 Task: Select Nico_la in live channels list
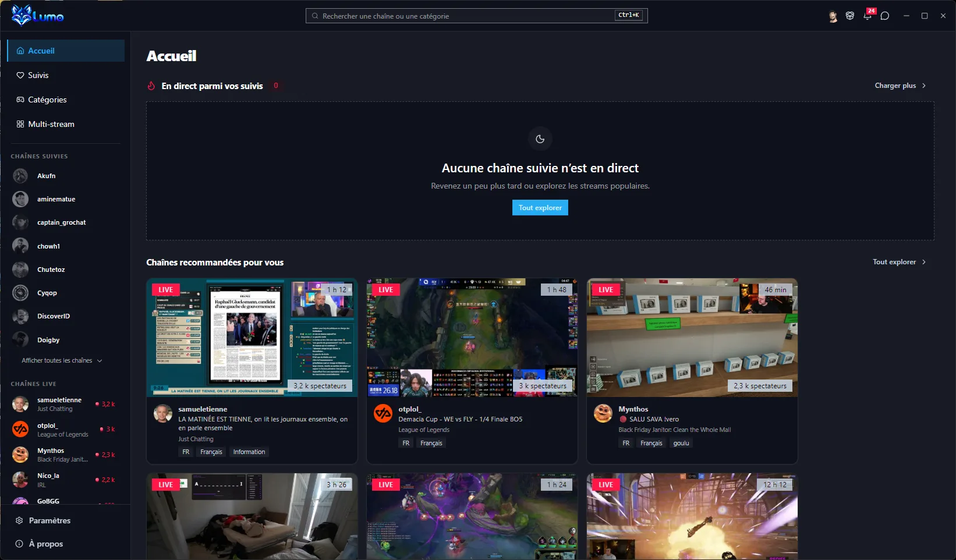(x=64, y=480)
